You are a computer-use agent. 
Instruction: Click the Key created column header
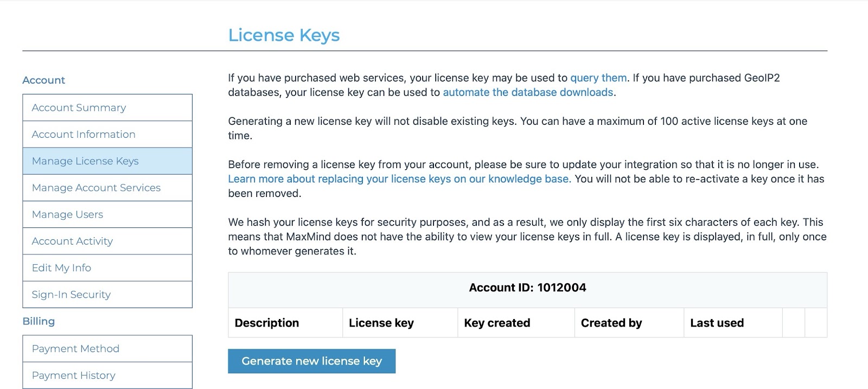pos(497,323)
